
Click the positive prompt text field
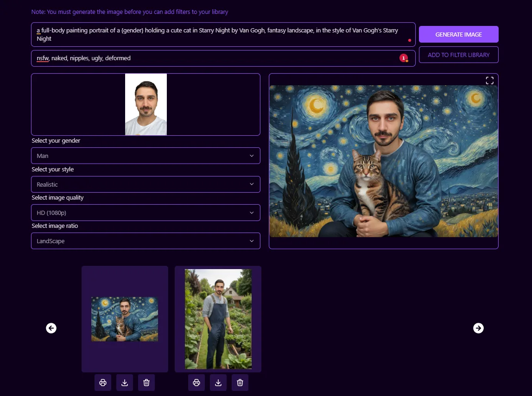coord(223,34)
